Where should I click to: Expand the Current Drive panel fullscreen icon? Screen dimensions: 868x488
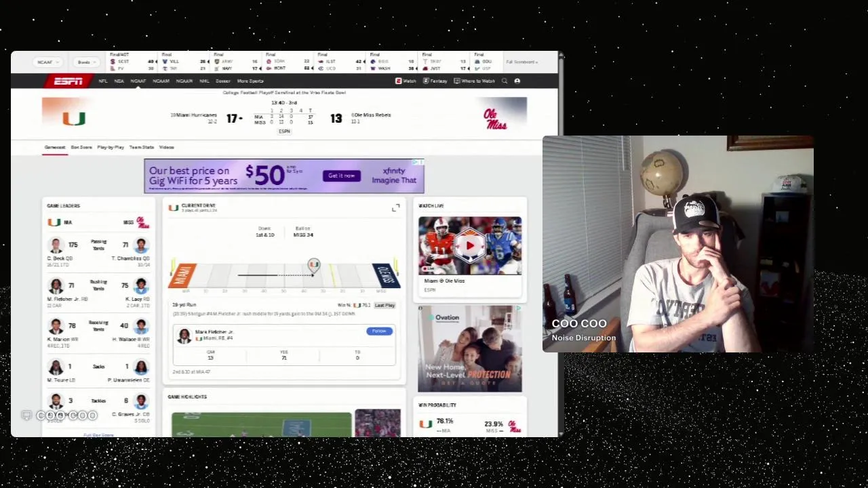(x=396, y=208)
